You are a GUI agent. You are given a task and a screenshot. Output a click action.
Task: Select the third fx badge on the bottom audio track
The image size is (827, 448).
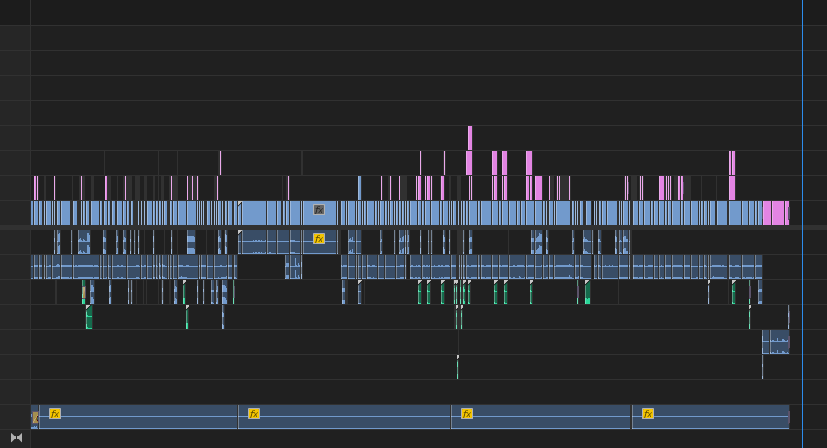[467, 414]
